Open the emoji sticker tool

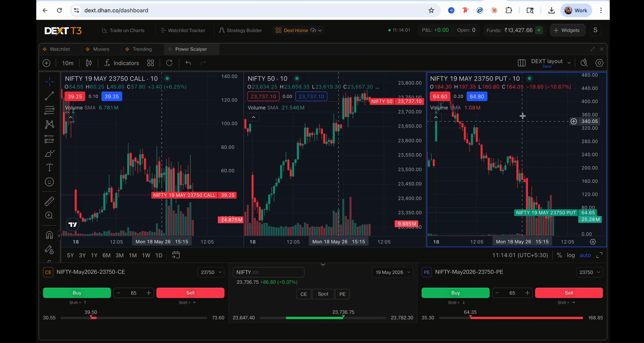click(49, 182)
